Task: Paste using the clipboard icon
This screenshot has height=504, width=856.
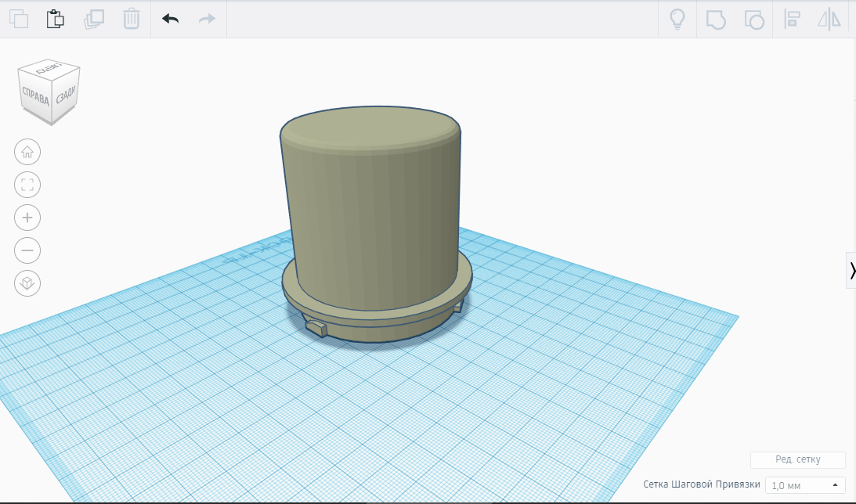Action: coord(55,19)
